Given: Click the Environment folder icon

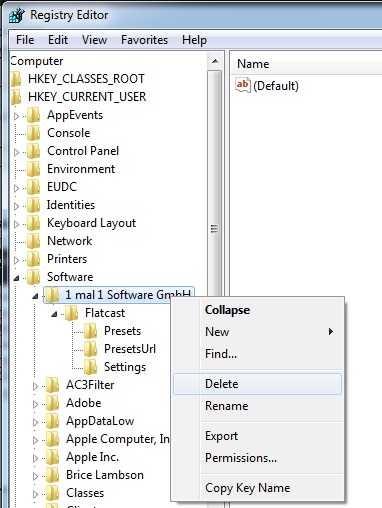Looking at the screenshot, I should [x=34, y=169].
